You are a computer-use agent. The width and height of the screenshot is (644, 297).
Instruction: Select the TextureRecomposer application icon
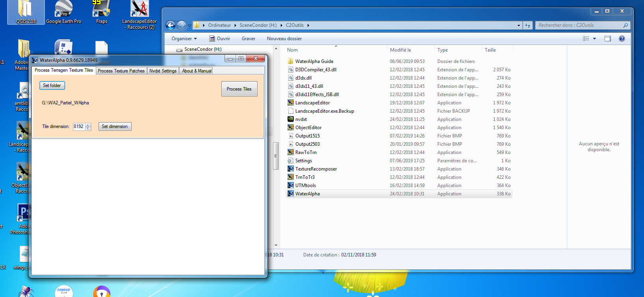[291, 169]
